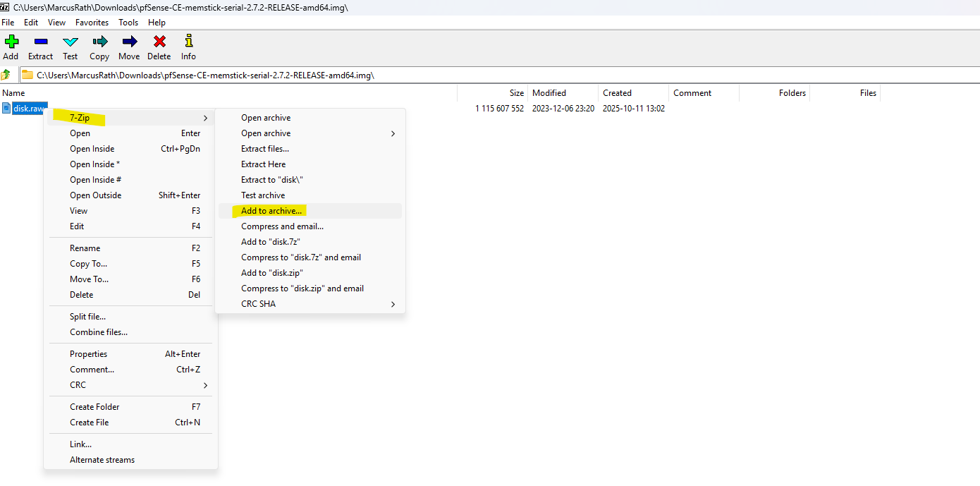Click the yellow Info toolbar icon

[x=188, y=42]
